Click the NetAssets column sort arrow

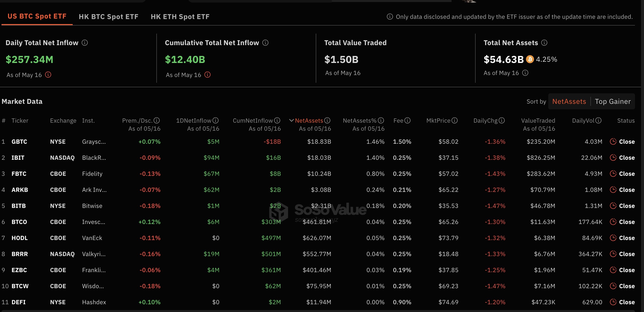coord(291,121)
